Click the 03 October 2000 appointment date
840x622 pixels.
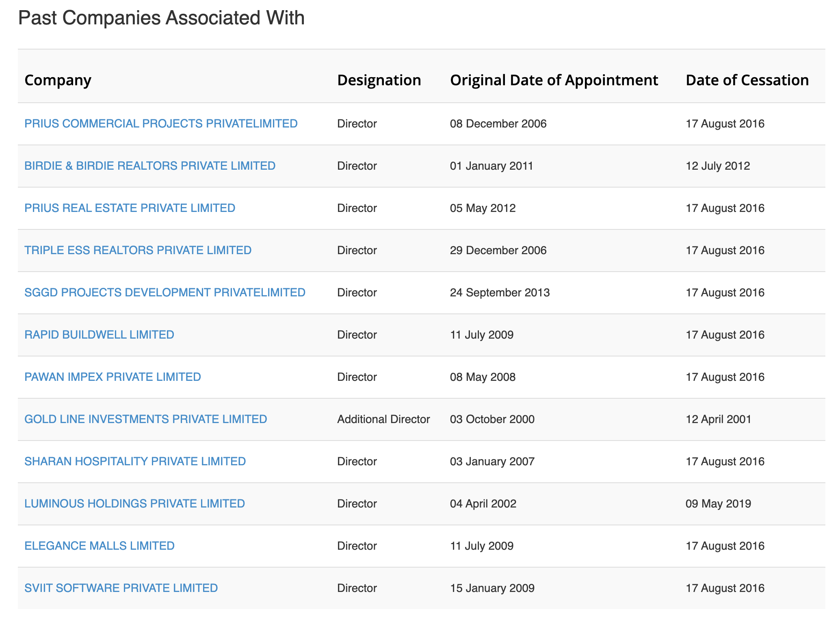[x=492, y=419]
